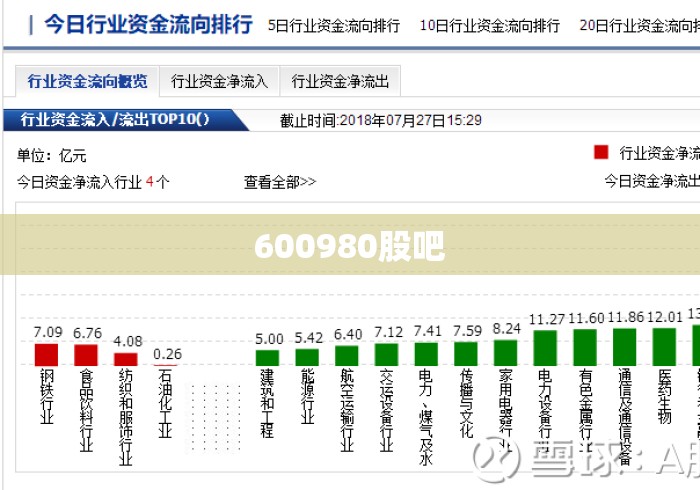The height and width of the screenshot is (490, 700).
Task: Select the 行业资金流向概览 sub-tab
Action: (x=88, y=81)
